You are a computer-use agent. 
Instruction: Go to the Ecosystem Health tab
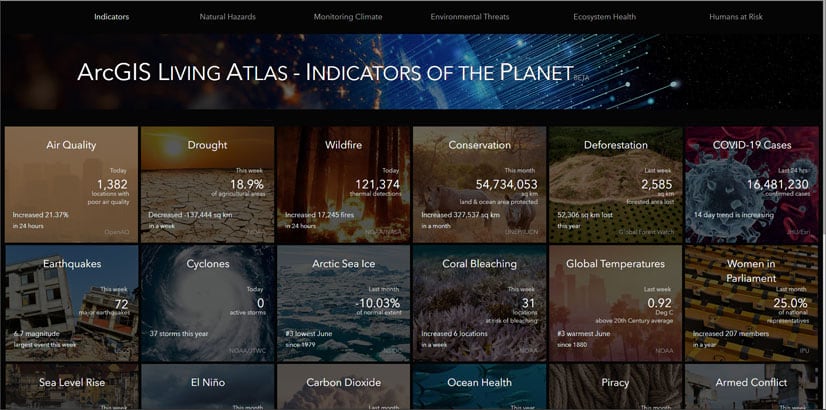tap(604, 17)
